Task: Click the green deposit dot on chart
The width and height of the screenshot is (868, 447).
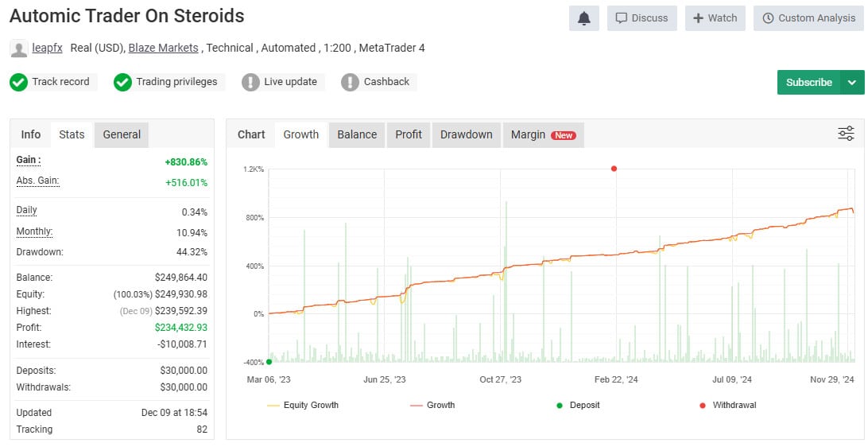Action: [x=269, y=362]
